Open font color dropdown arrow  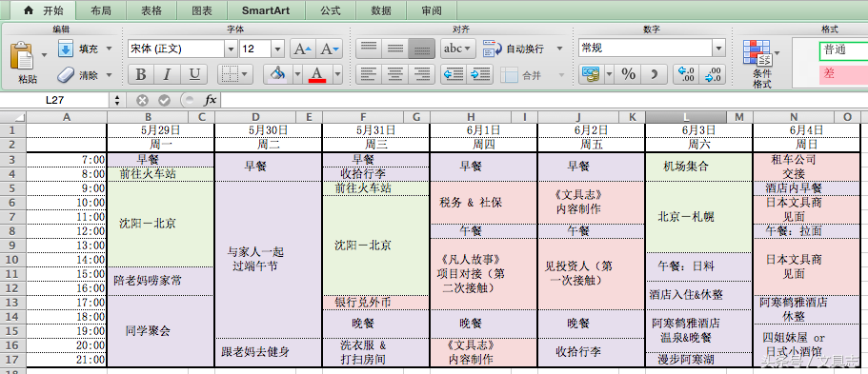pos(337,74)
